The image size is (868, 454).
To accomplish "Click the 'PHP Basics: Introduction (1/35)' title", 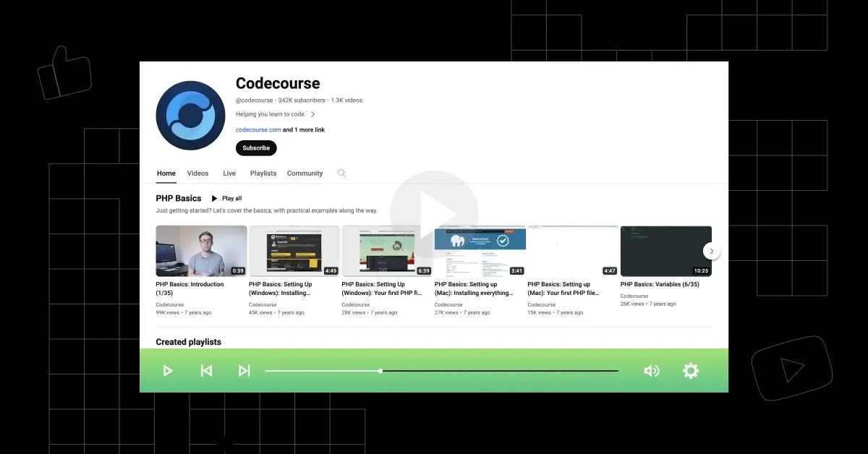I will tap(190, 288).
